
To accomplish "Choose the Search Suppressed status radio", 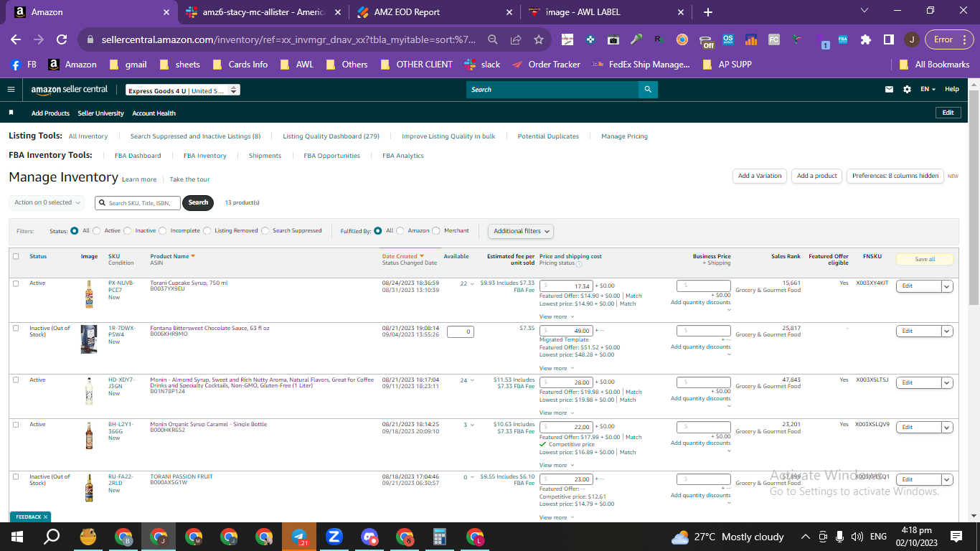I will pos(265,231).
